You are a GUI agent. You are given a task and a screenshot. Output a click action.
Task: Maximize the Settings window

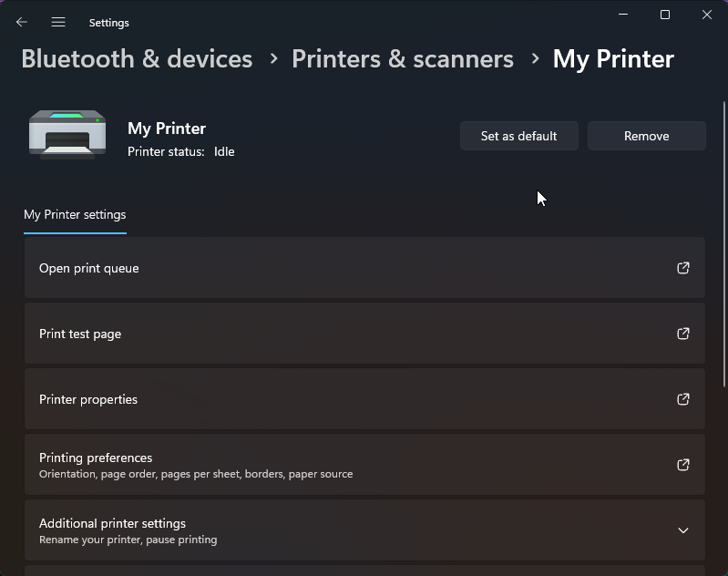(665, 15)
